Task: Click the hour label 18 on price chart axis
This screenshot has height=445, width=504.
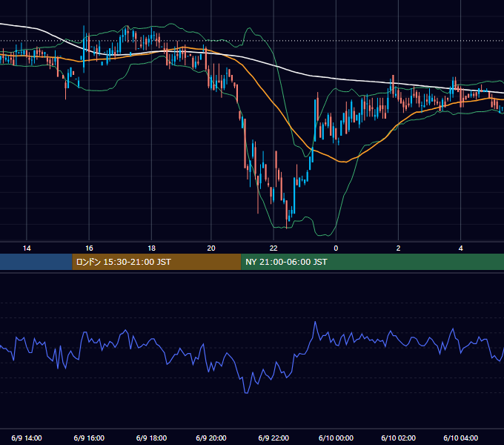Action: [x=151, y=248]
